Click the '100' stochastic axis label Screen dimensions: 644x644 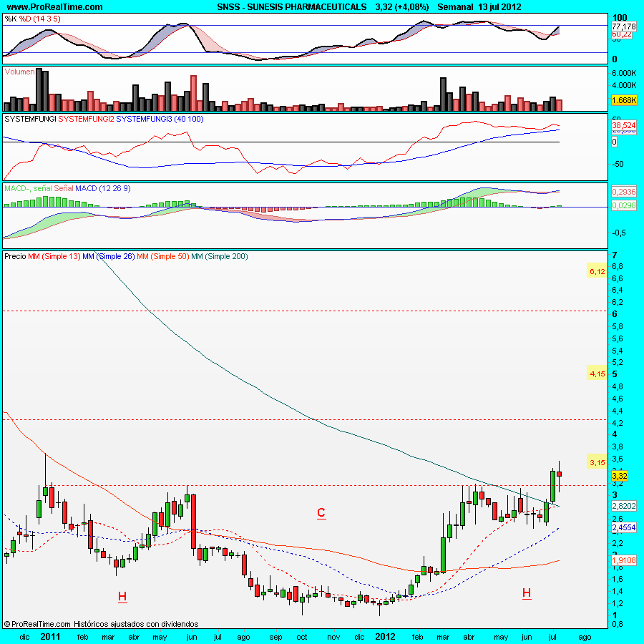(x=620, y=18)
